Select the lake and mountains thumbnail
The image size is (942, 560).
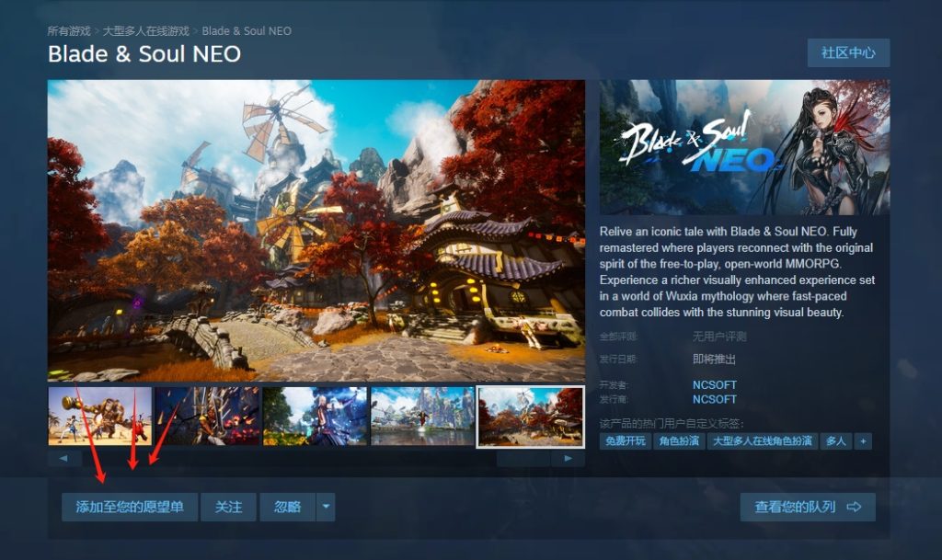click(423, 416)
